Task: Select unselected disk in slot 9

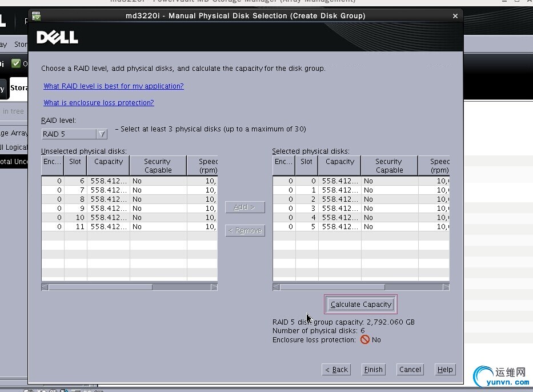Action: point(129,209)
